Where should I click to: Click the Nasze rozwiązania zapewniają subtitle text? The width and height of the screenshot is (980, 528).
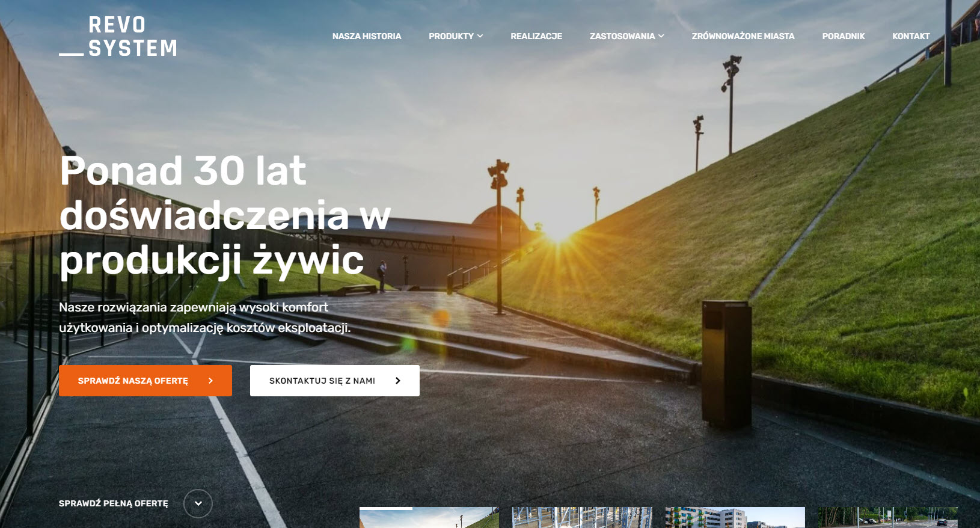point(204,317)
